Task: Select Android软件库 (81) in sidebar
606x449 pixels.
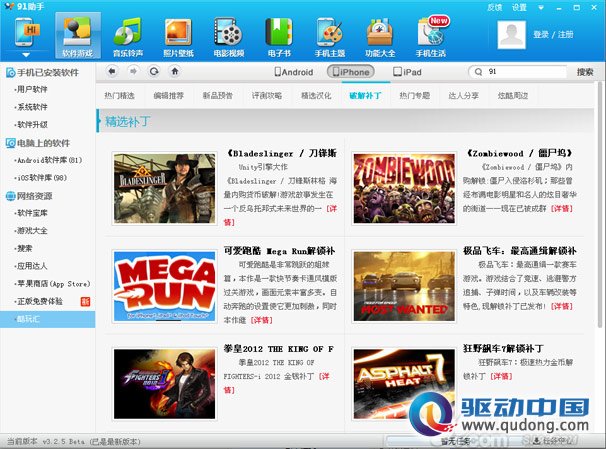Action: click(x=49, y=160)
